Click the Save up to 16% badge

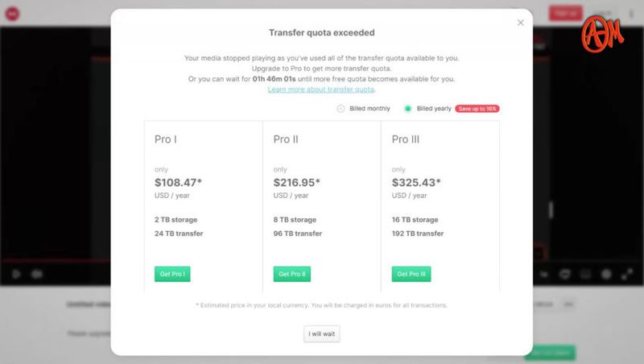477,109
